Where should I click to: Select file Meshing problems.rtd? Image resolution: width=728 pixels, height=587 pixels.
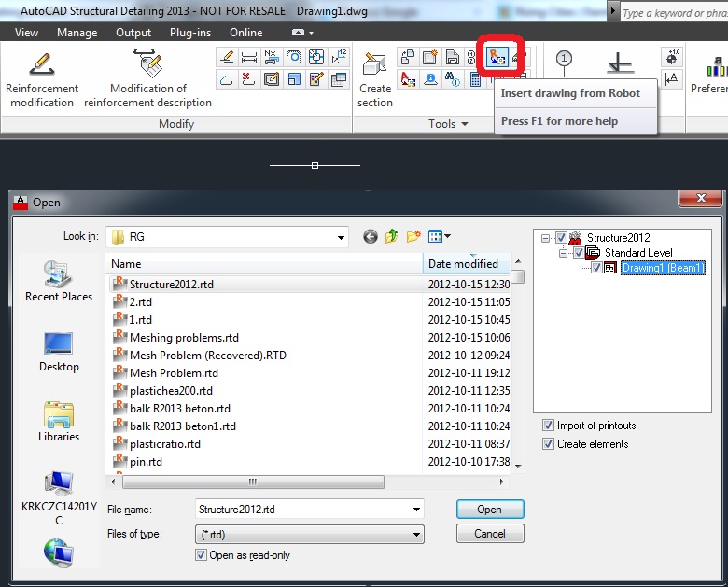pos(184,338)
